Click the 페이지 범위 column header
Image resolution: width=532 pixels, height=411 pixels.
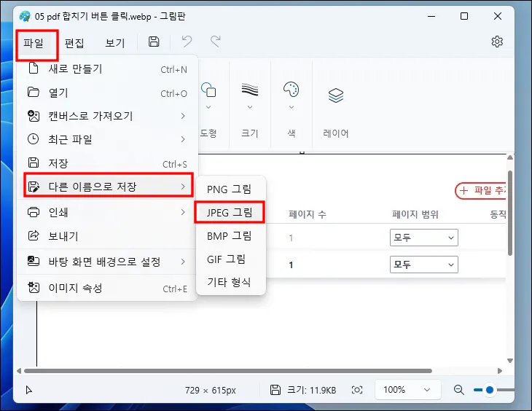point(415,214)
